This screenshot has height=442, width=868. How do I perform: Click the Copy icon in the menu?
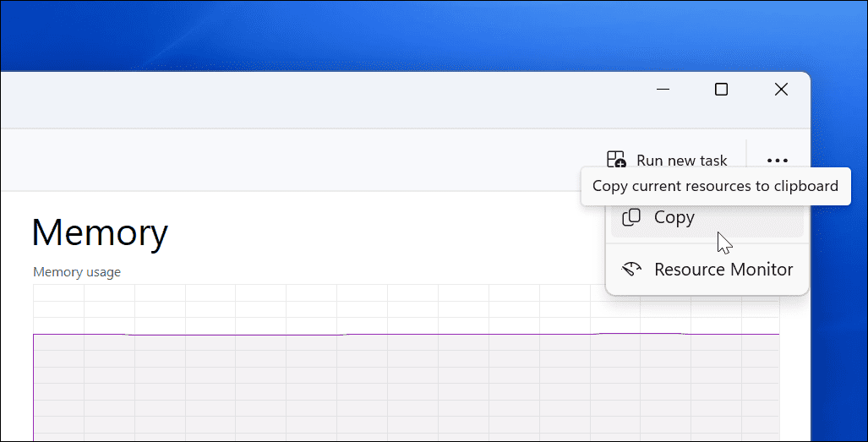[631, 217]
